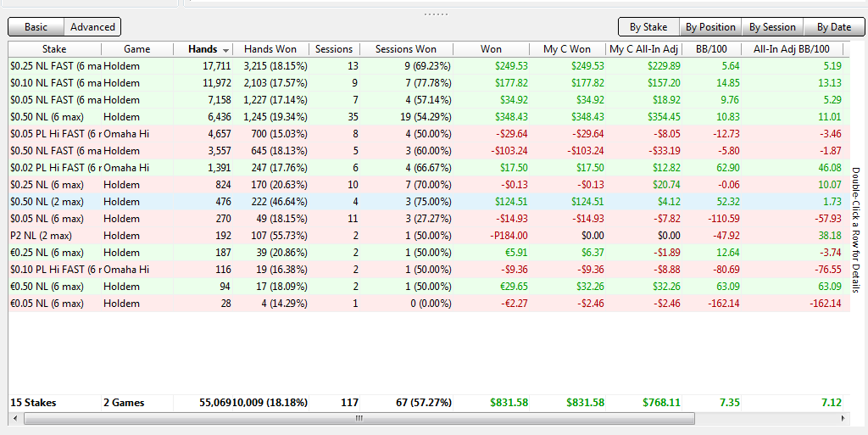868x435 pixels.
Task: Open the By Date tab
Action: coord(834,26)
